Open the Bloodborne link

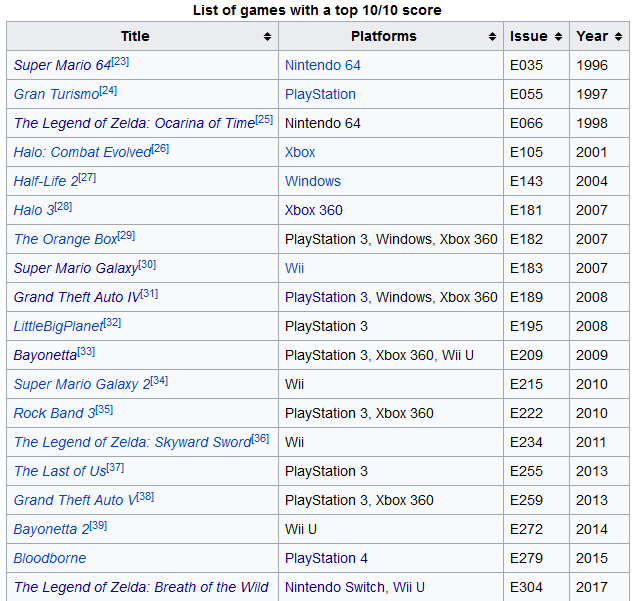coord(50,558)
